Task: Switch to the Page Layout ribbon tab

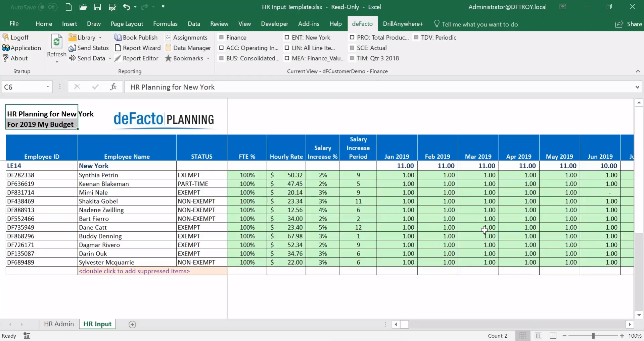Action: (127, 24)
